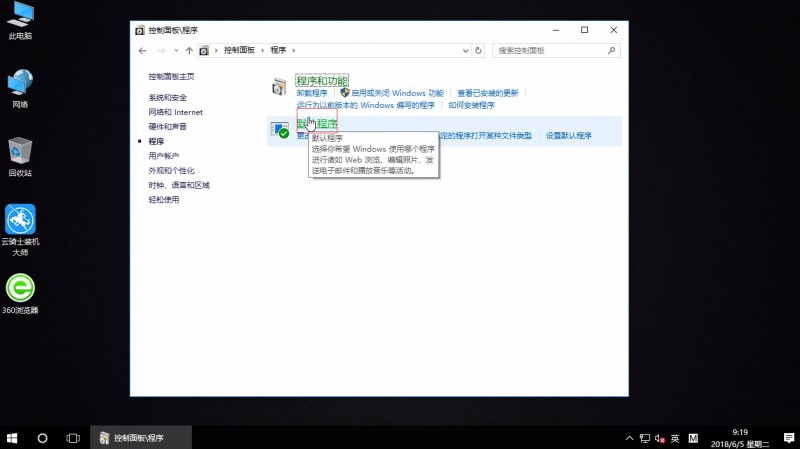Viewport: 800px width, 449px height.
Task: Go up one level with Up arrow
Action: [189, 51]
